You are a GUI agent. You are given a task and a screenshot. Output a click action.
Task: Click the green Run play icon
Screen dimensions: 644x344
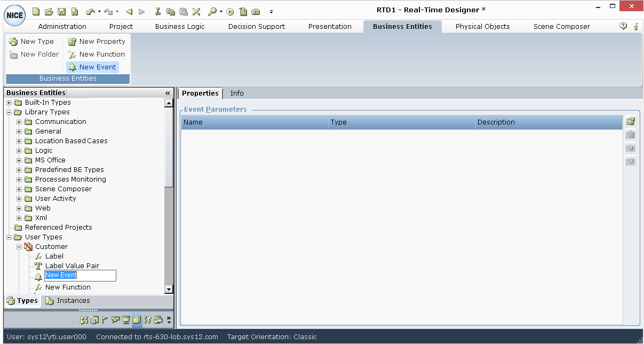[230, 11]
